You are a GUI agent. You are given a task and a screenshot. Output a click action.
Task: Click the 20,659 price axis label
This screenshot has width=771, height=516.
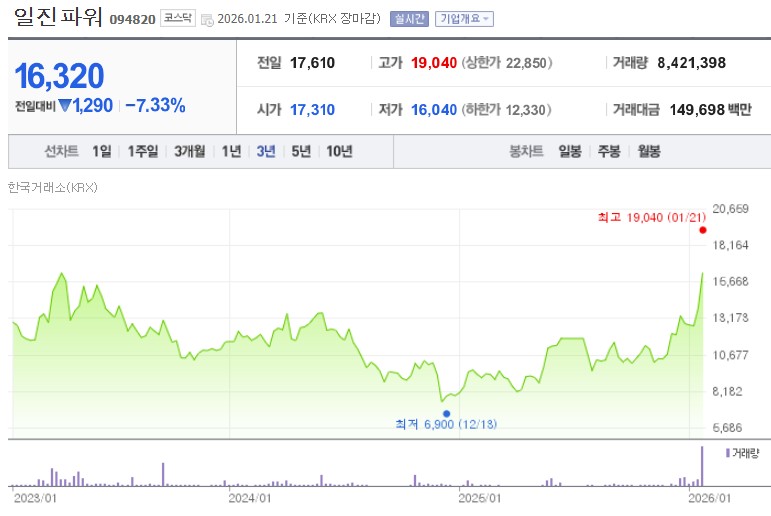point(730,209)
